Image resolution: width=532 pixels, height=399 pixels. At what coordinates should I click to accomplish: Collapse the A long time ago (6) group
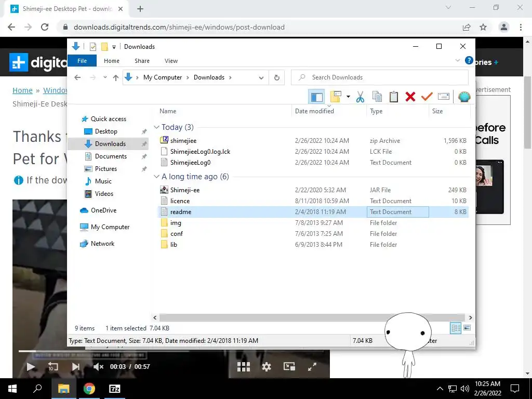tap(156, 177)
